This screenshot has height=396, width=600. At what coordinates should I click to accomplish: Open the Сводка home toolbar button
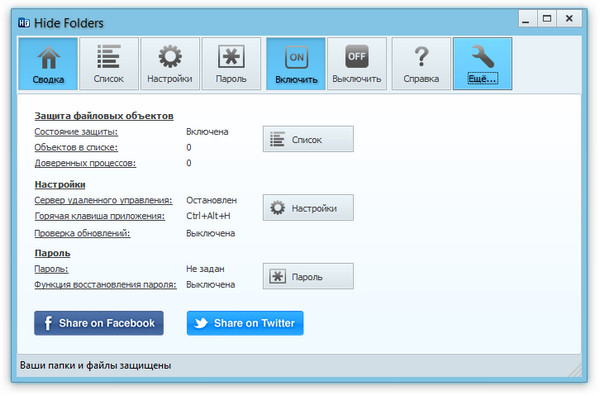[x=48, y=64]
